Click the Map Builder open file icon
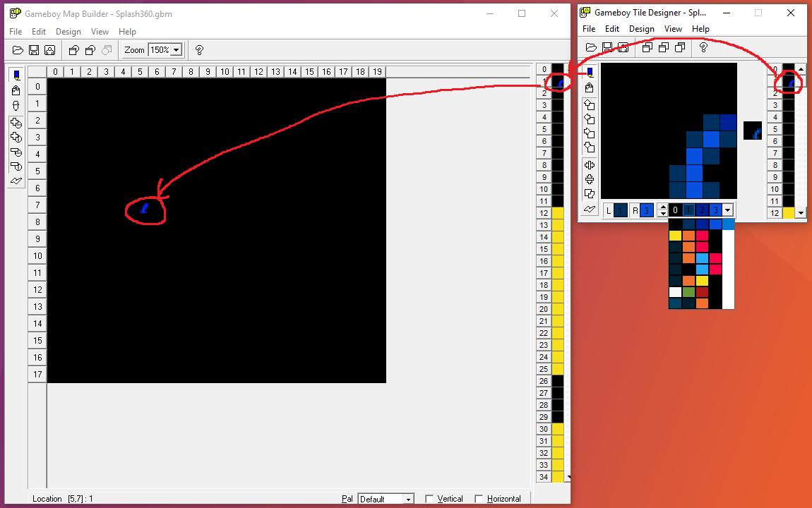 pyautogui.click(x=18, y=50)
